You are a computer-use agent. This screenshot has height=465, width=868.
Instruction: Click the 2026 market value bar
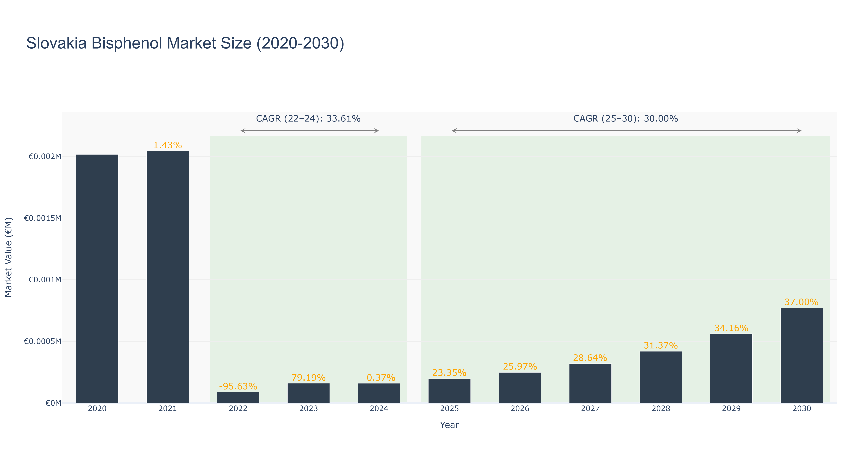click(520, 387)
